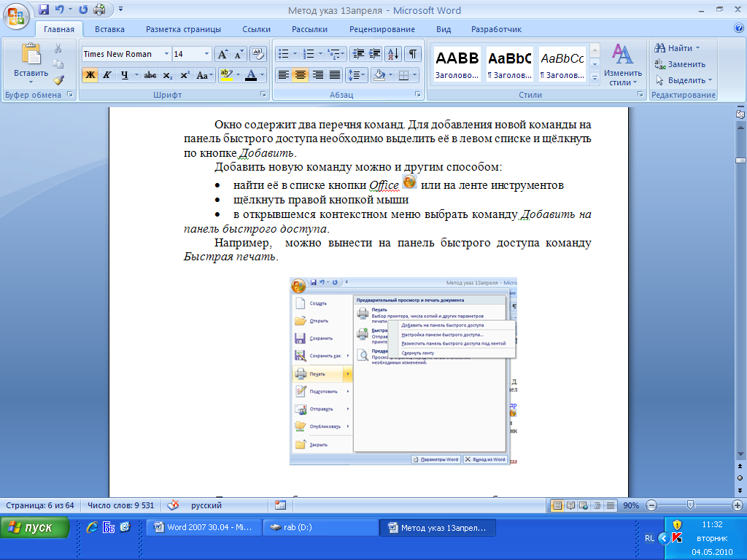Screen dimensions: 747x560
Task: Open change case Aa menu
Action: click(x=204, y=75)
